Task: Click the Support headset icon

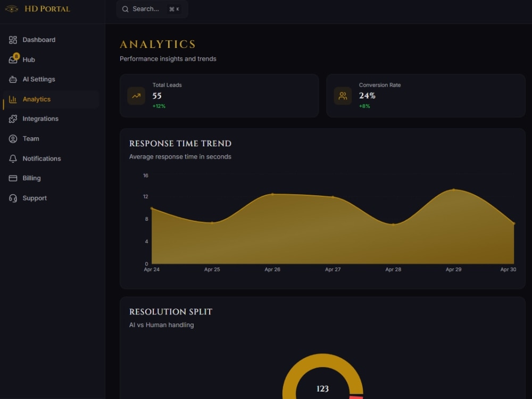Action: point(13,198)
